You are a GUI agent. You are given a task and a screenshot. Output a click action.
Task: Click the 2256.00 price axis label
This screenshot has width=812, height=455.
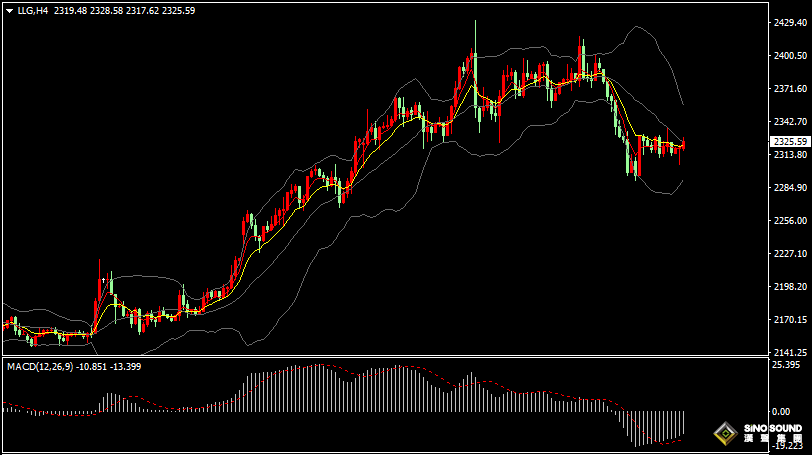tap(789, 221)
